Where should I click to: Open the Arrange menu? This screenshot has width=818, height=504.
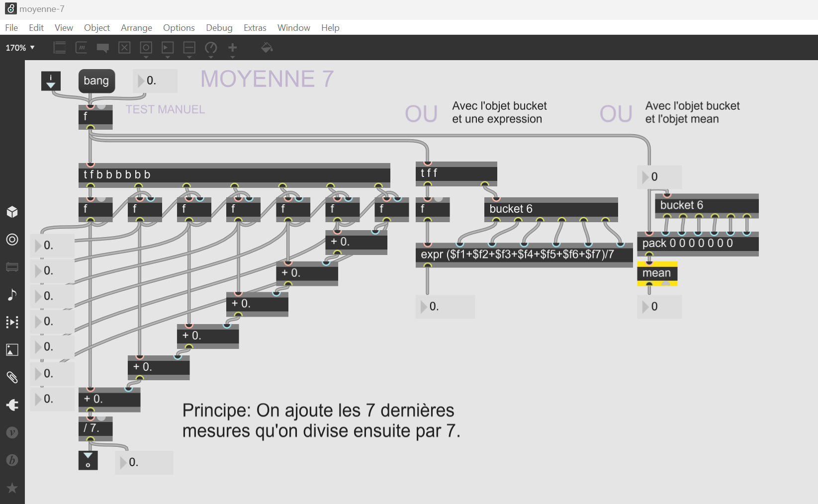click(136, 28)
